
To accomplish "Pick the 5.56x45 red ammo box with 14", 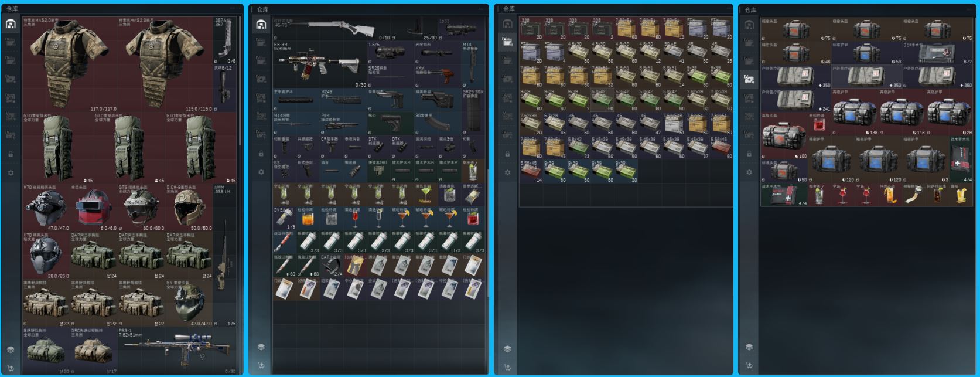I will point(531,171).
